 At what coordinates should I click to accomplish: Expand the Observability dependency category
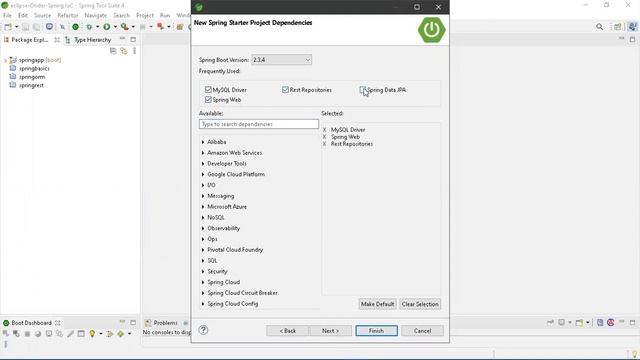tap(203, 228)
